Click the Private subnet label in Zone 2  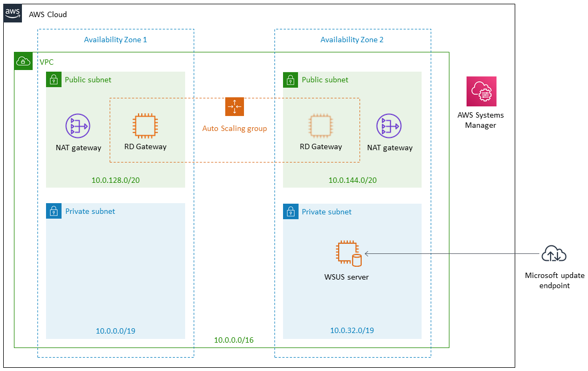[326, 212]
